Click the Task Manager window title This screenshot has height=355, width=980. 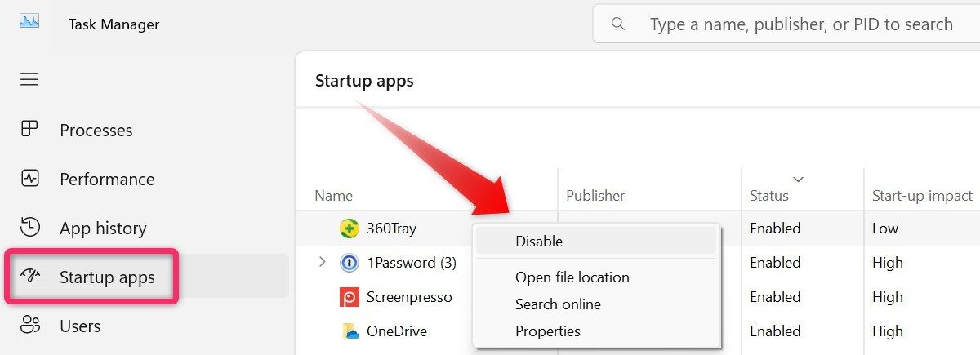[114, 24]
